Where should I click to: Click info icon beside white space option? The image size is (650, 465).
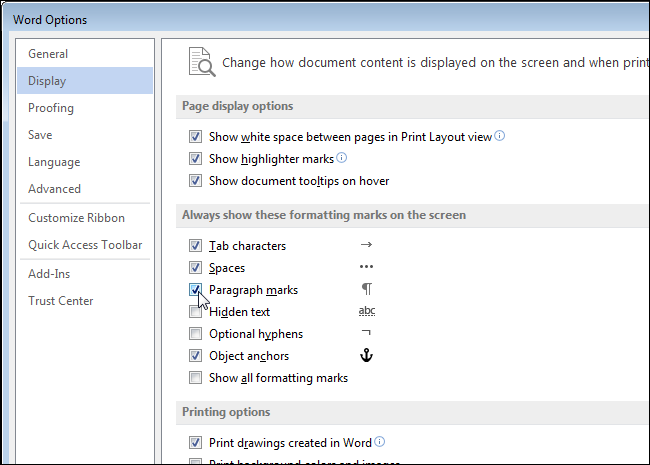pos(500,136)
